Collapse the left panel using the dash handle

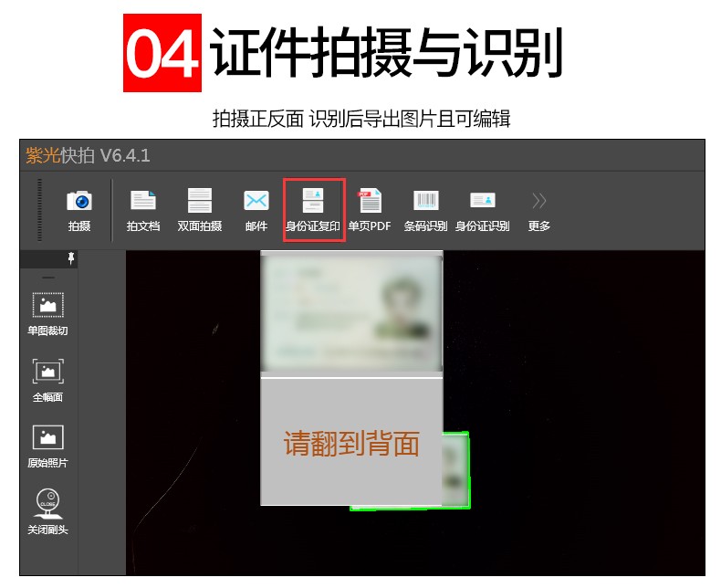tap(48, 277)
